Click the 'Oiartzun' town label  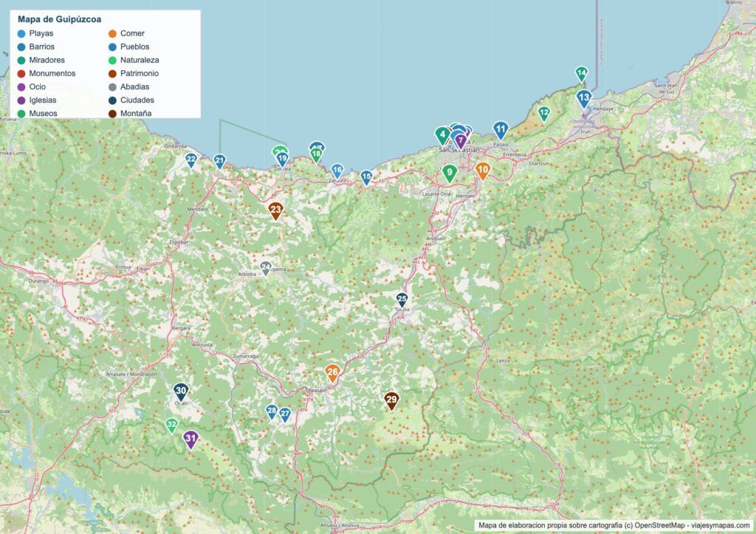click(539, 163)
